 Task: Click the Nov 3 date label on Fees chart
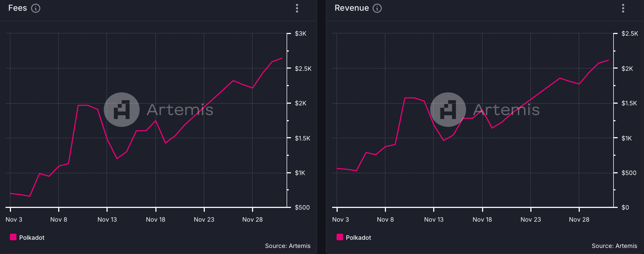(14, 219)
